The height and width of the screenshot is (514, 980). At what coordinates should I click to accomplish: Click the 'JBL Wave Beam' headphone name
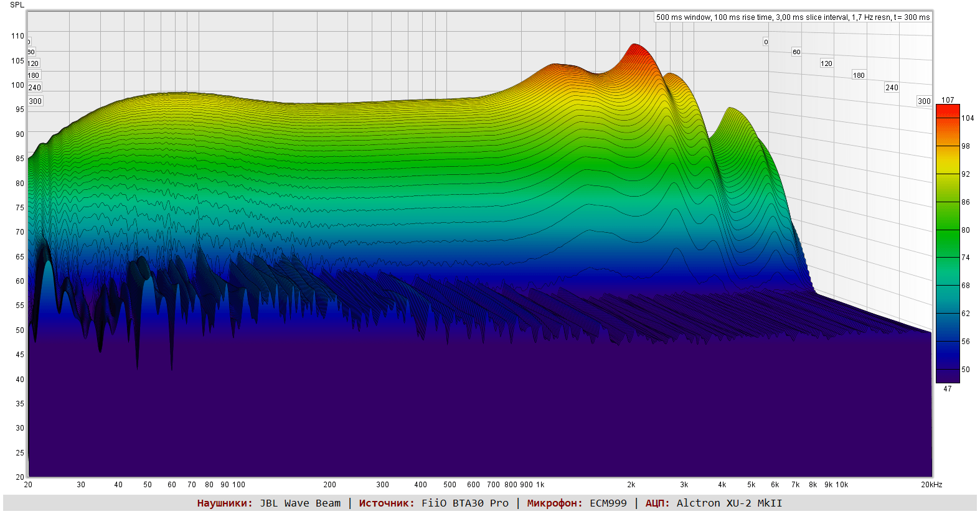300,503
